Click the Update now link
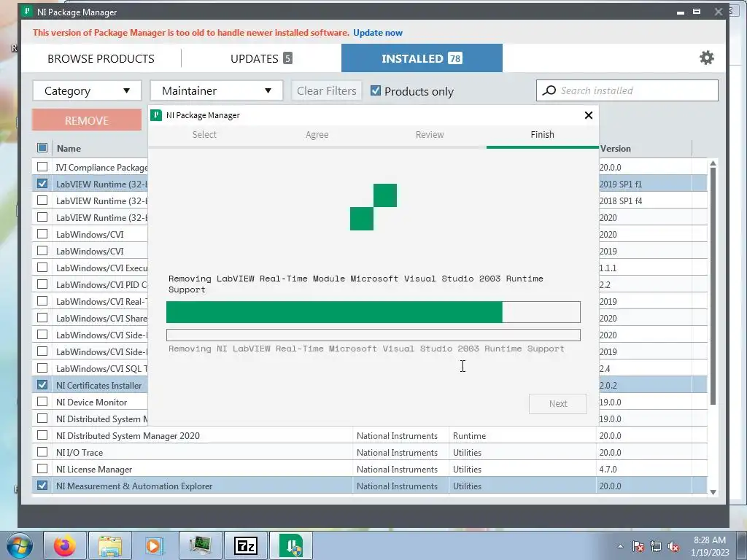747x560 pixels. point(378,33)
